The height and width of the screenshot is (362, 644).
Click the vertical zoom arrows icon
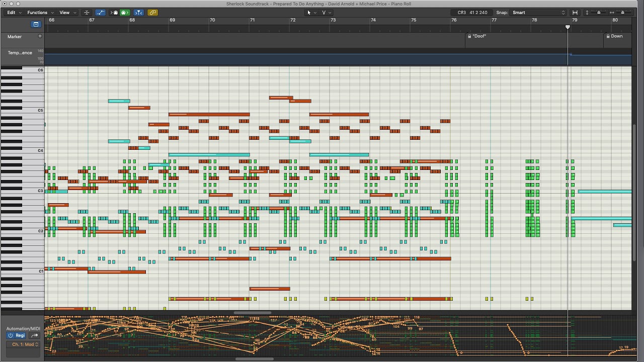(x=587, y=13)
